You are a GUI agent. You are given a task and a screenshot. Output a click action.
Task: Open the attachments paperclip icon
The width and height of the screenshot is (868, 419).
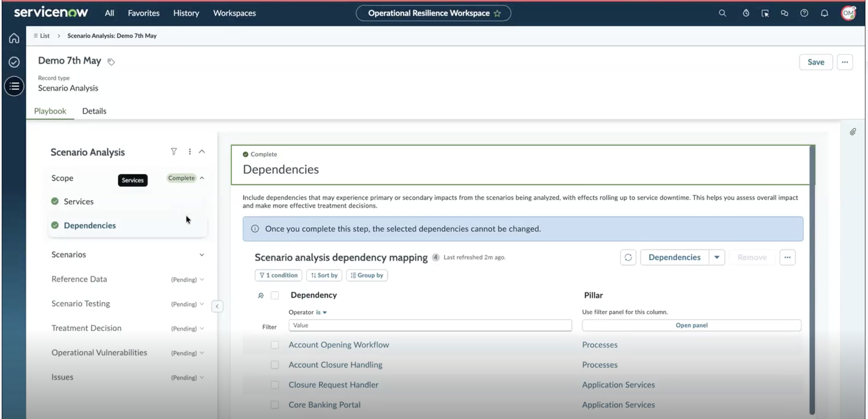coord(853,132)
